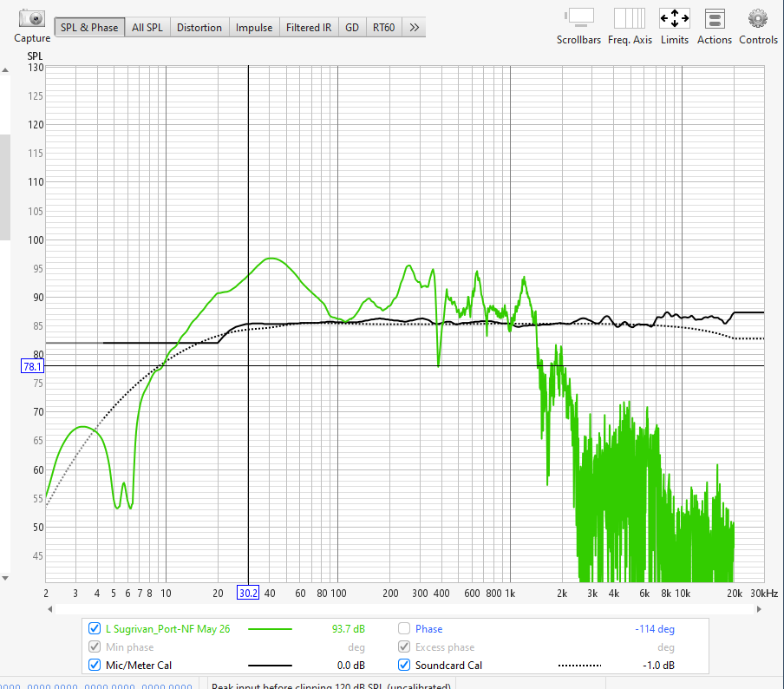Open the graph Limits icon

point(674,18)
